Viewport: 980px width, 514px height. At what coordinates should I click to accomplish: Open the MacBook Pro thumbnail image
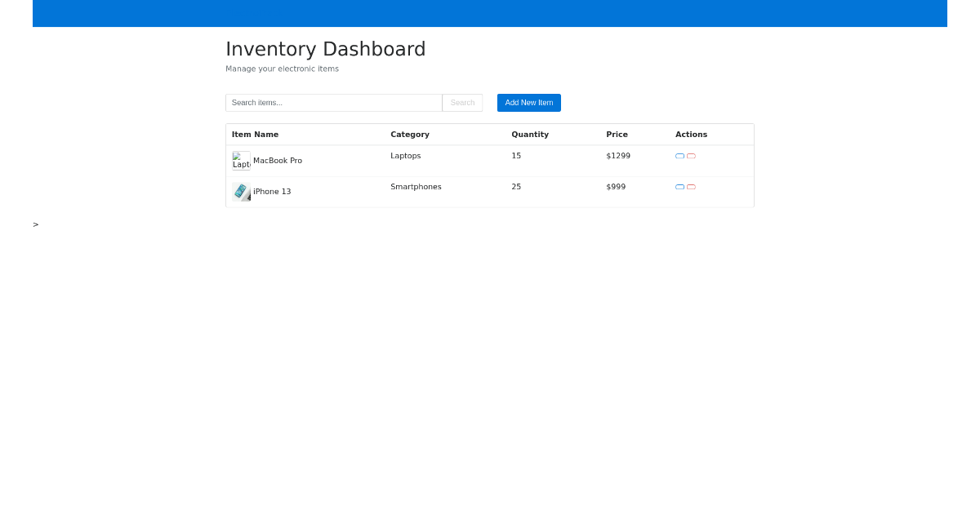[x=241, y=161]
